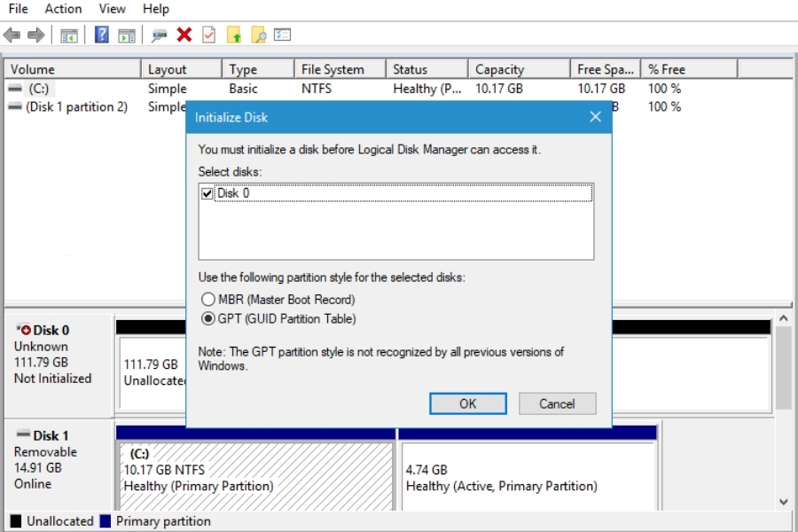Open Help via blue question mark icon
Image resolution: width=798 pixels, height=532 pixels.
[x=102, y=35]
